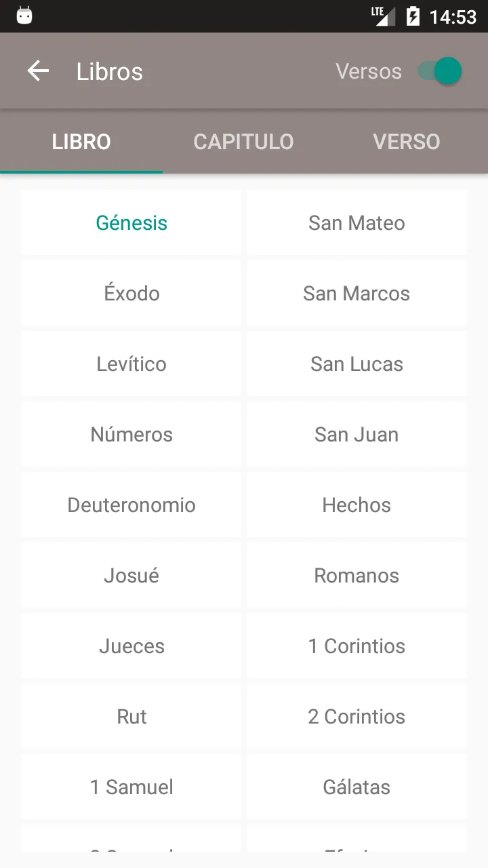Pick San Marcos from the list
This screenshot has height=868, width=488.
[x=357, y=294]
